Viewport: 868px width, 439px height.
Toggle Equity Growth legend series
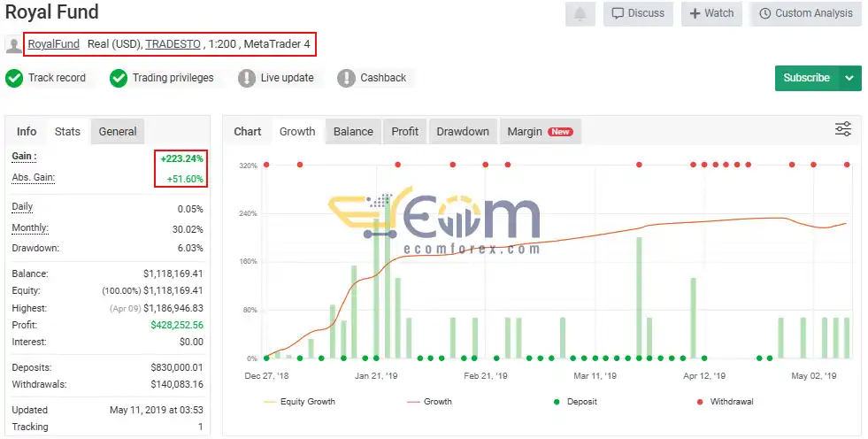[300, 402]
